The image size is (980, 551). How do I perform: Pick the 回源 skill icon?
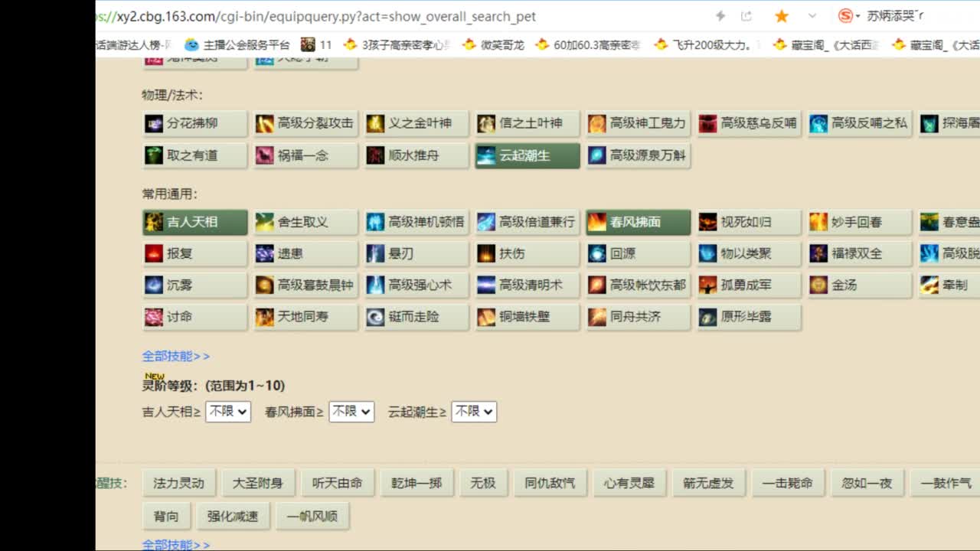(597, 253)
